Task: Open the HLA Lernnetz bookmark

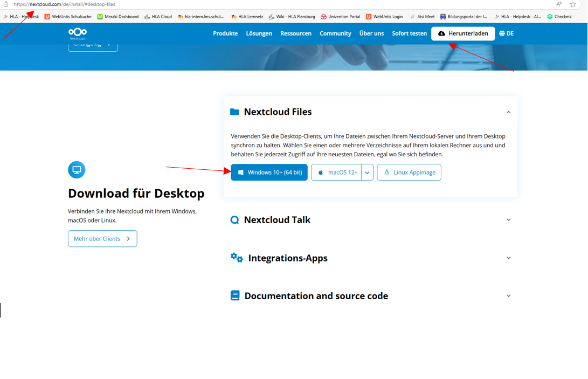Action: [x=247, y=17]
